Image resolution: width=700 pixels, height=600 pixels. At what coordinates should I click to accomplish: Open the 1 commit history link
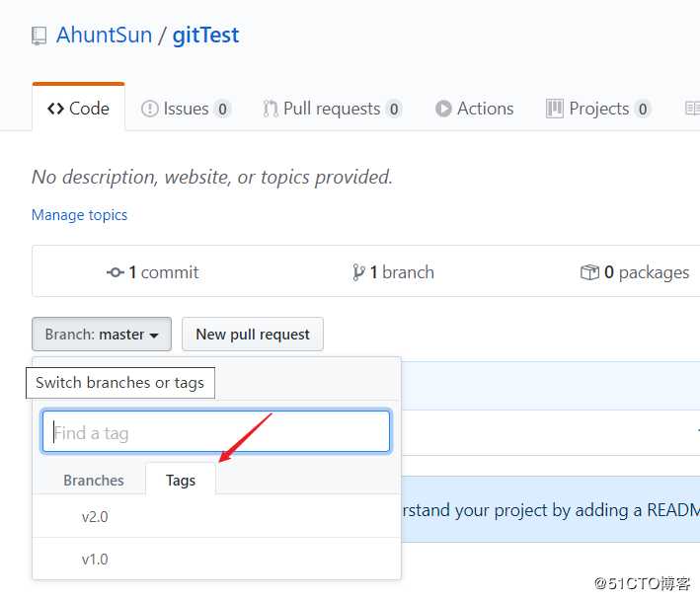click(x=153, y=272)
